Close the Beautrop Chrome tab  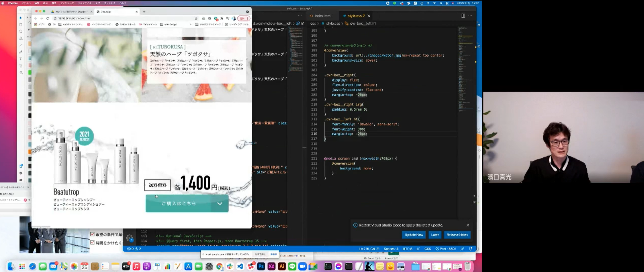(137, 12)
